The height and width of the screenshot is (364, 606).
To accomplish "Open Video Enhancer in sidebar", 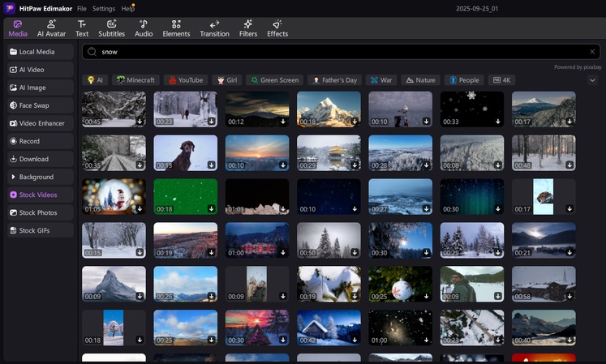I will 41,123.
